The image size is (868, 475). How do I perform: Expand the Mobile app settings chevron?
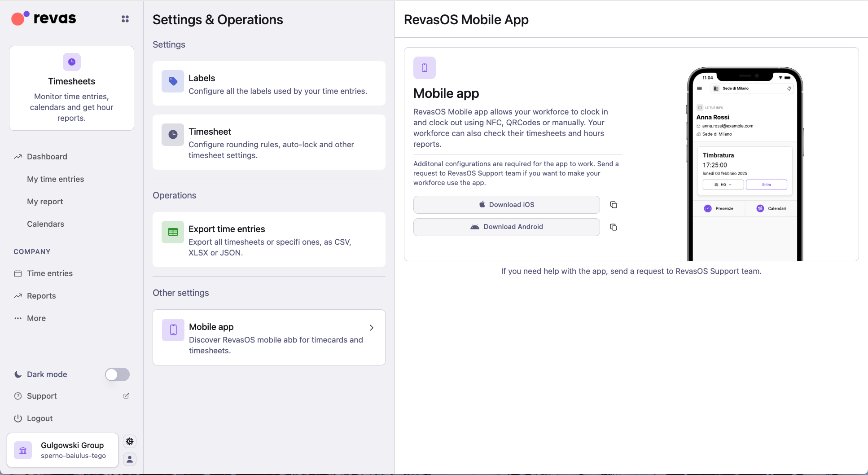tap(371, 328)
